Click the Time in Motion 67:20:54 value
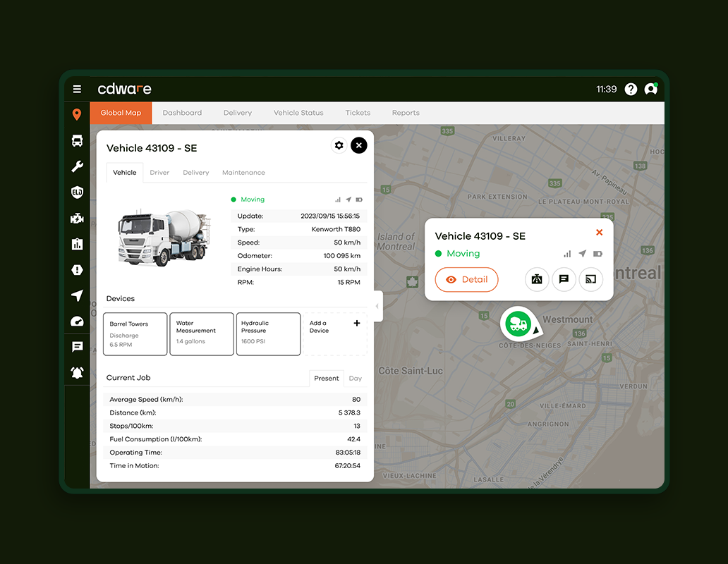Screen dimensions: 728x564 click(x=347, y=466)
